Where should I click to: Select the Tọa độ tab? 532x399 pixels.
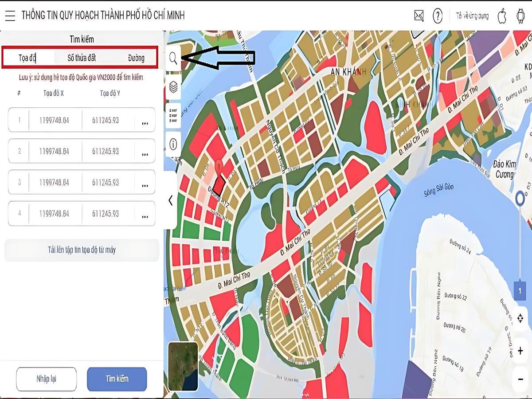click(x=27, y=58)
